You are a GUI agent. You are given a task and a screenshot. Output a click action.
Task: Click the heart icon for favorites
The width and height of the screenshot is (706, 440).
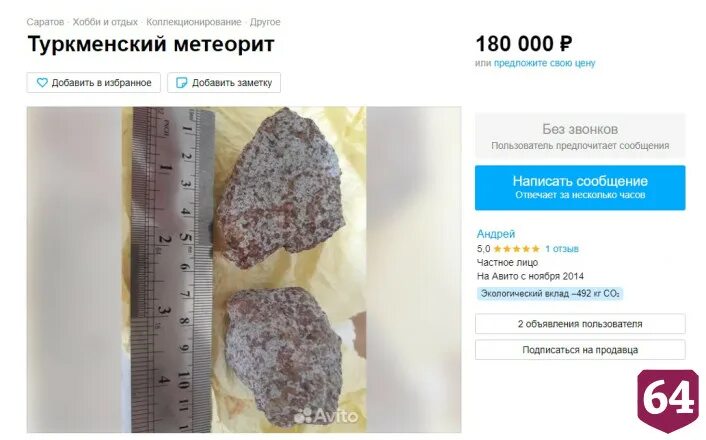[42, 83]
